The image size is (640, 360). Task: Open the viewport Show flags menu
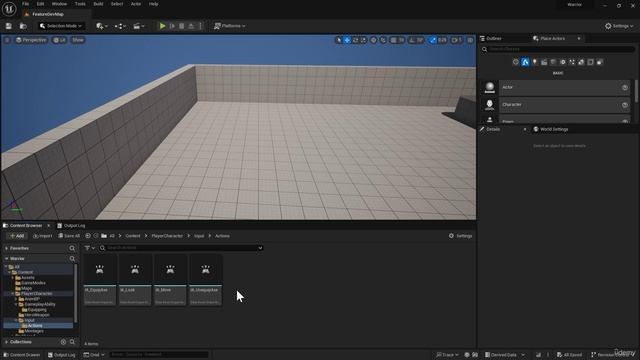(x=78, y=40)
